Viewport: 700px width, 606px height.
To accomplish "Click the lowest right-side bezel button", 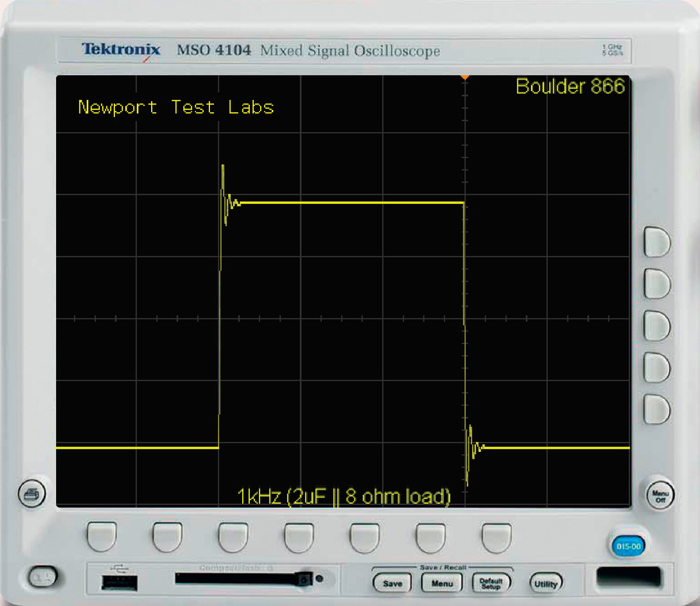I will [x=657, y=409].
